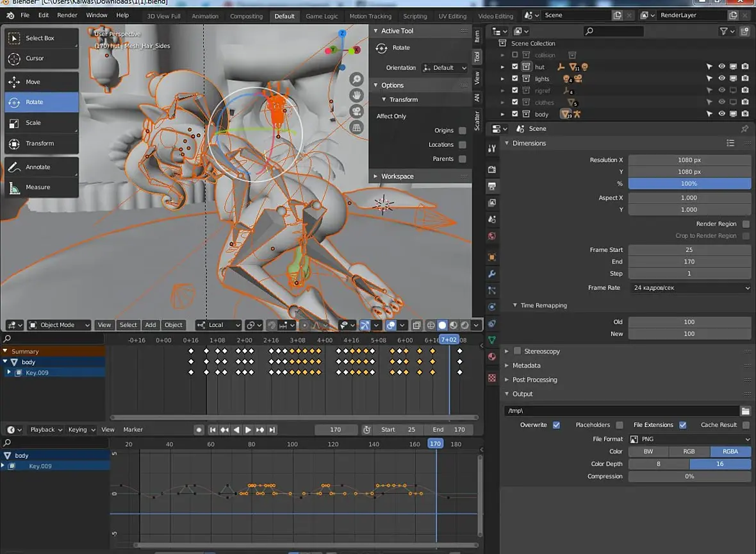The width and height of the screenshot is (756, 554).
Task: Enable the Render Region checkbox
Action: click(746, 224)
